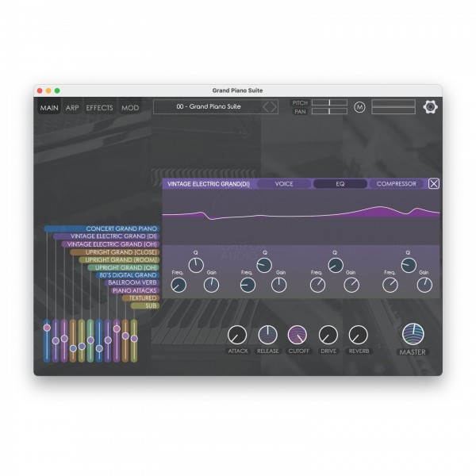The image size is (476, 476).
Task: Select the BALLROOM VERB layer label
Action: point(132,282)
